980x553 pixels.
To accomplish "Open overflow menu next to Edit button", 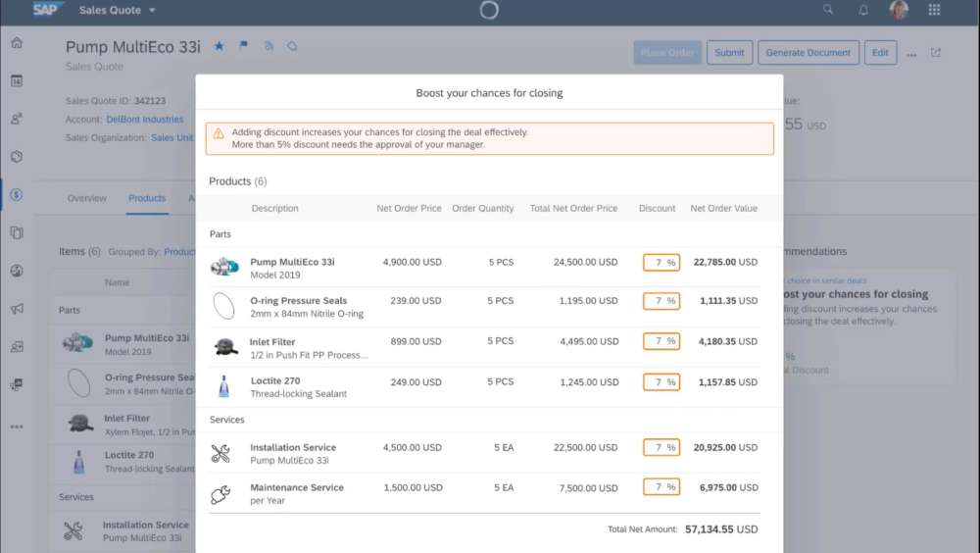I will coord(911,55).
